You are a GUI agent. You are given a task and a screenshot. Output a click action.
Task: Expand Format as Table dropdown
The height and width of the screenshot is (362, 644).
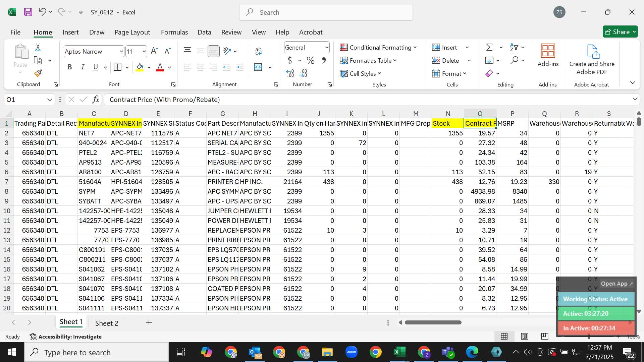(368, 60)
